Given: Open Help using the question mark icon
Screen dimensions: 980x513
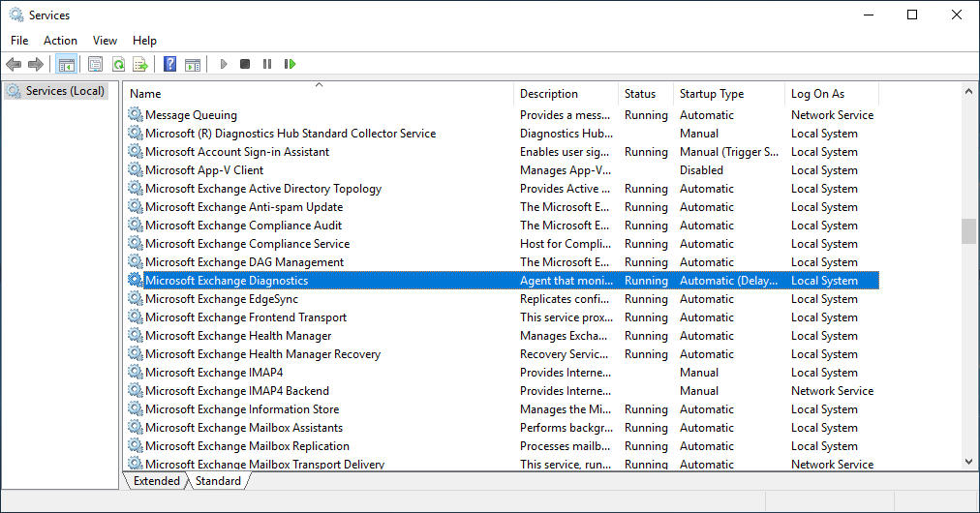Looking at the screenshot, I should 169,64.
